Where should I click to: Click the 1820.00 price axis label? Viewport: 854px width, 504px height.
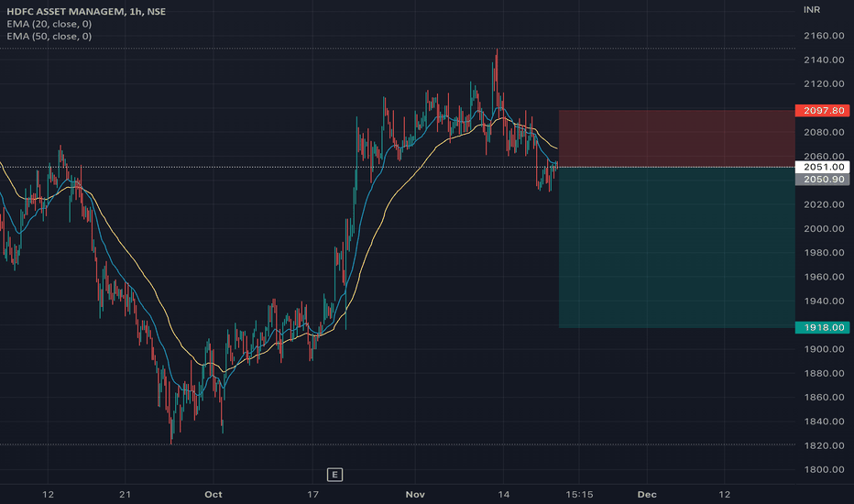pyautogui.click(x=824, y=445)
